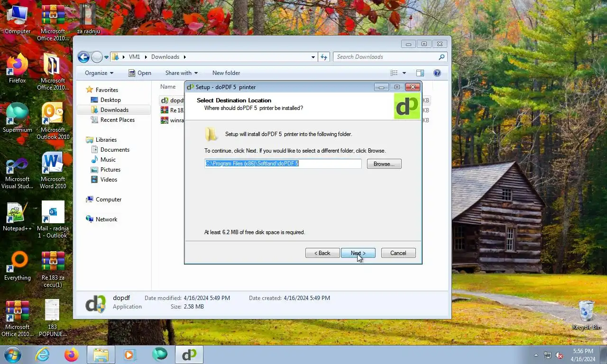Screen dimensions: 607x364
Task: Select the dopdf file in Downloads list
Action: point(173,100)
